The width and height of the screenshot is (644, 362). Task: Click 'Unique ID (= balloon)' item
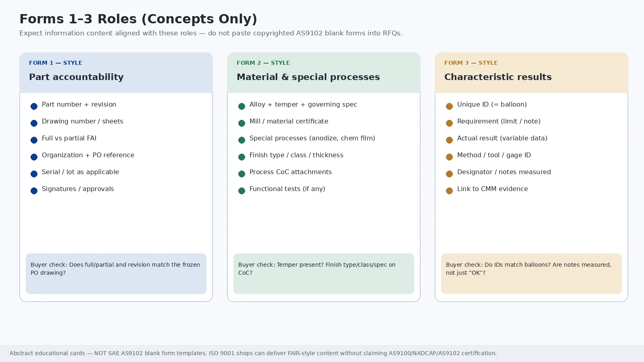(492, 104)
